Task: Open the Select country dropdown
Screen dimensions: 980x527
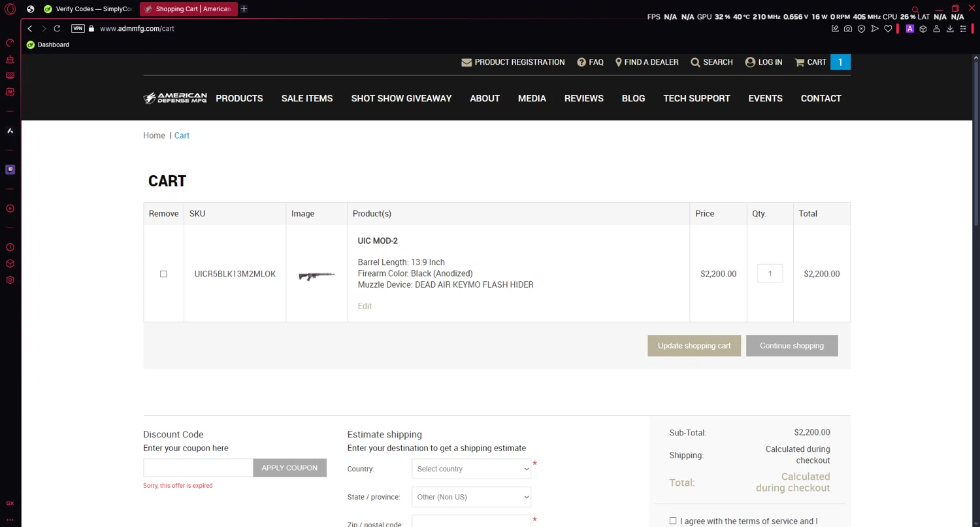Action: 471,469
